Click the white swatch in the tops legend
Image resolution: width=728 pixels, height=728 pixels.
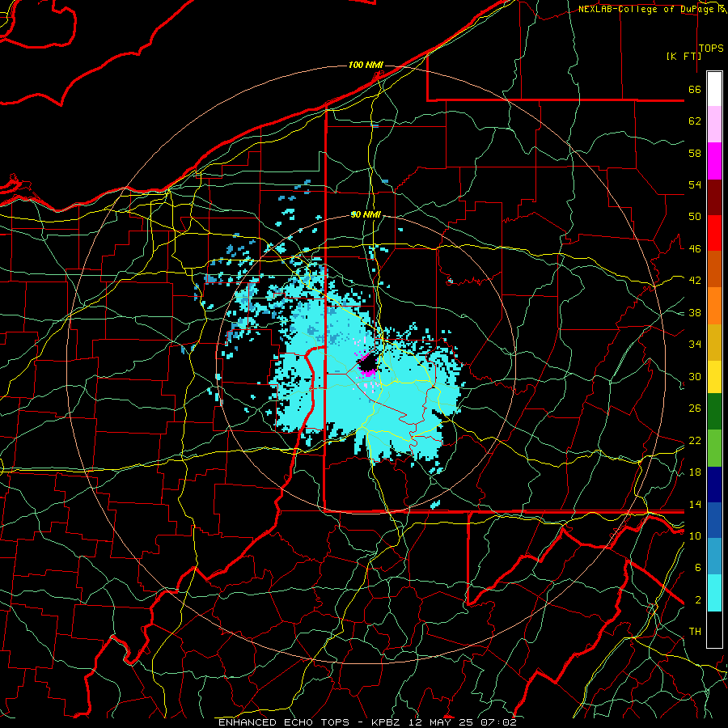tap(714, 89)
